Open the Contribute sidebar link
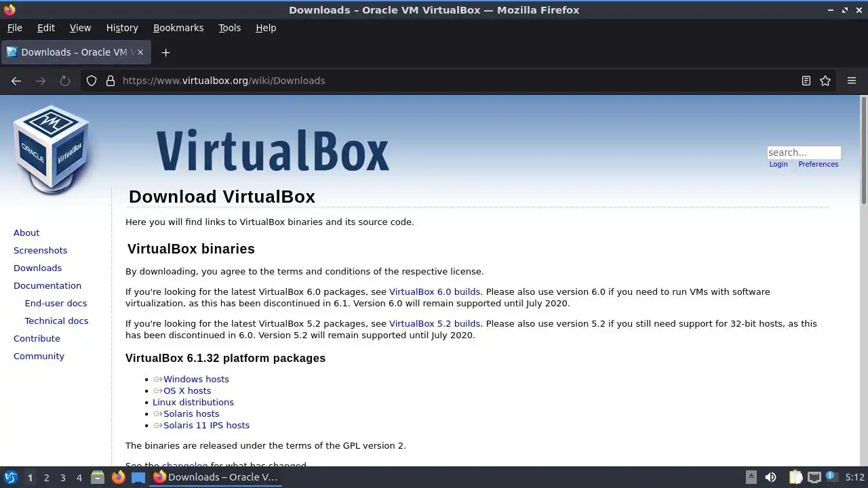Screen dimensions: 868x488 click(37, 338)
